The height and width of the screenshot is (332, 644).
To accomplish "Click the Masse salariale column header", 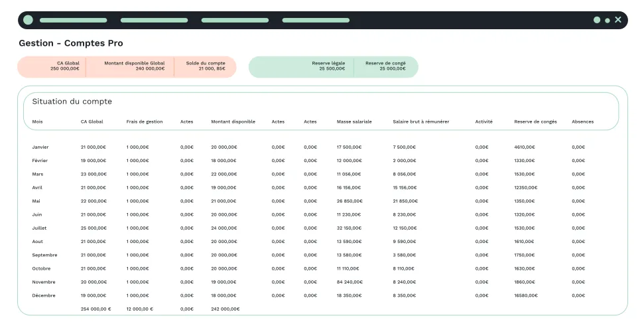I will pyautogui.click(x=354, y=122).
